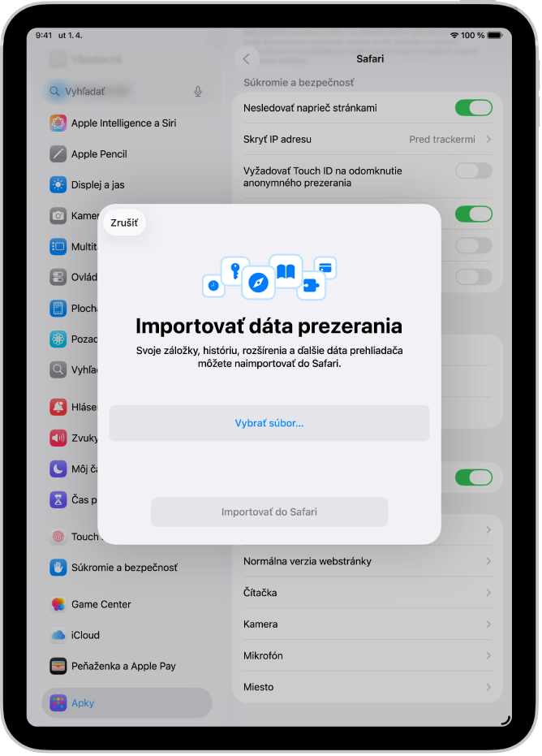Turn off green toggle beside dialog top

474,214
